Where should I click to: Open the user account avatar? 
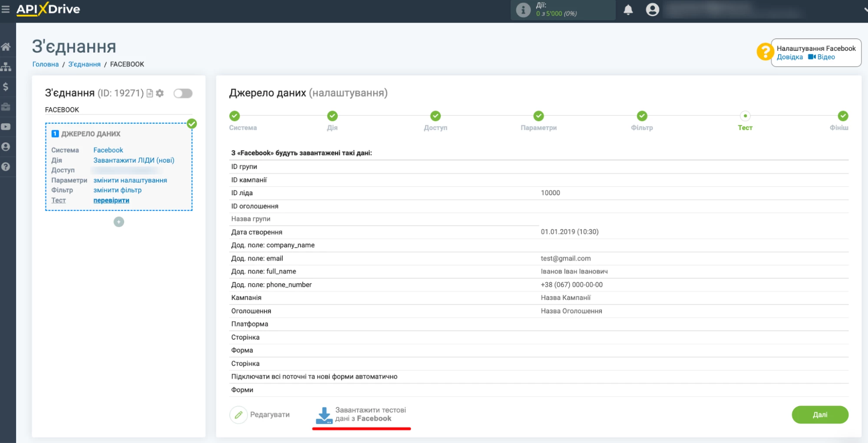click(x=652, y=10)
